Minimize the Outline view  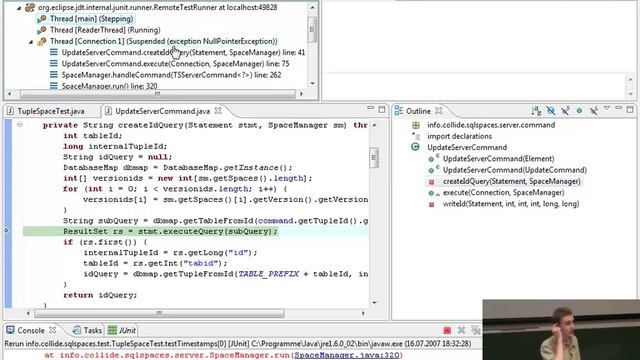618,109
